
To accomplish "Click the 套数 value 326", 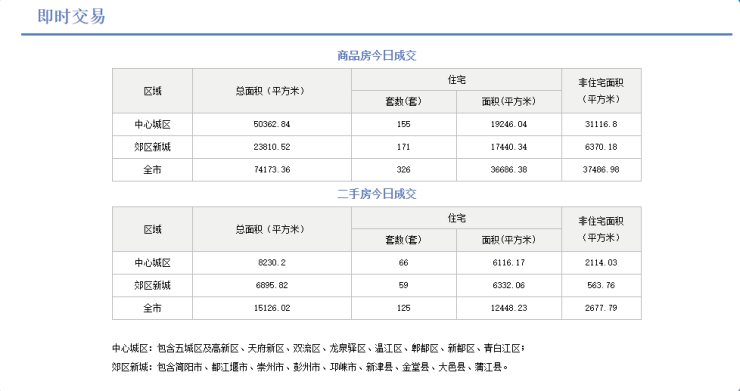I will click(404, 170).
